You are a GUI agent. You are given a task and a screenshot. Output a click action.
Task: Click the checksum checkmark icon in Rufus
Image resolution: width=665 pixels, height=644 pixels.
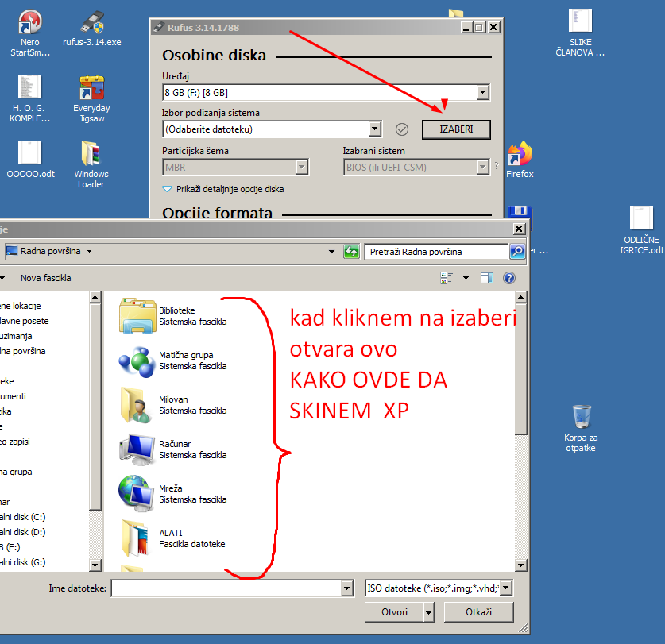(402, 129)
